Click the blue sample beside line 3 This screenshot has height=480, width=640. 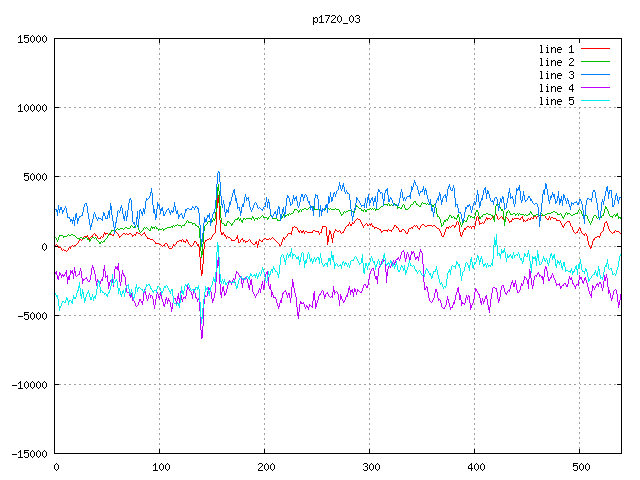[595, 75]
